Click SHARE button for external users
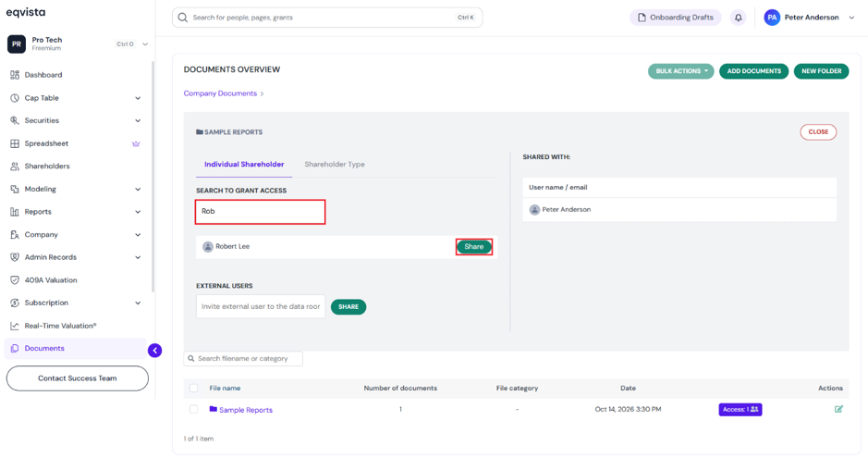 pos(348,307)
